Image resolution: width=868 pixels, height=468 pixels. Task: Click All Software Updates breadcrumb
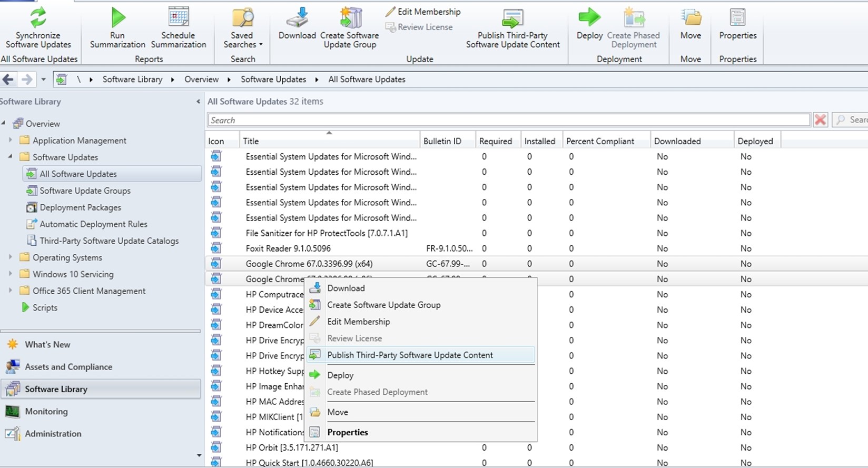click(x=367, y=79)
